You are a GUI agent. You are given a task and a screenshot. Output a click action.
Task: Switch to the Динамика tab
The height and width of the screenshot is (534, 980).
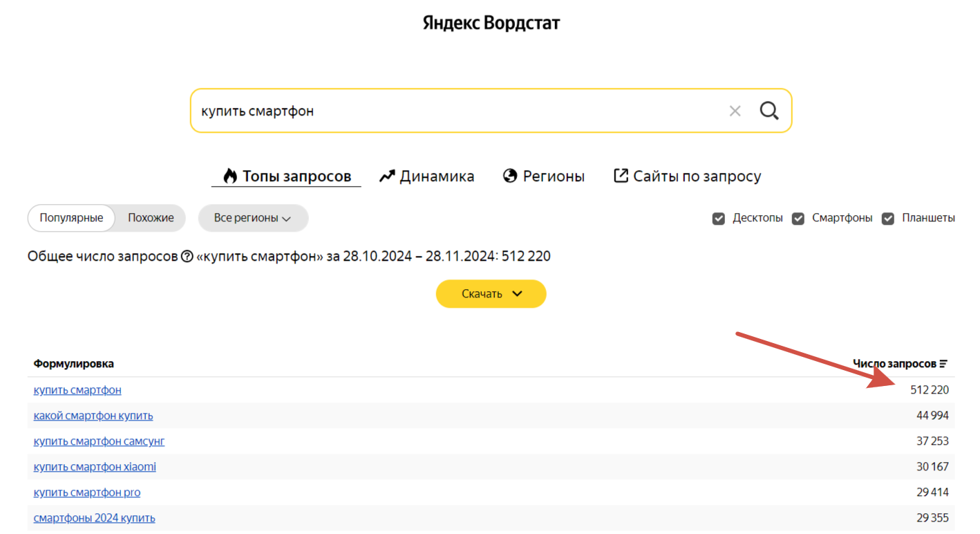(426, 176)
